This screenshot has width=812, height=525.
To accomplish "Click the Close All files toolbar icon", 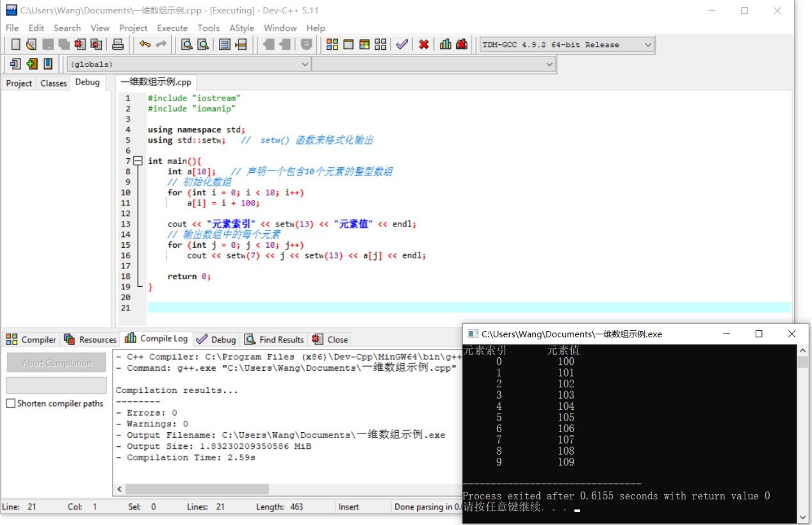I will (x=96, y=44).
